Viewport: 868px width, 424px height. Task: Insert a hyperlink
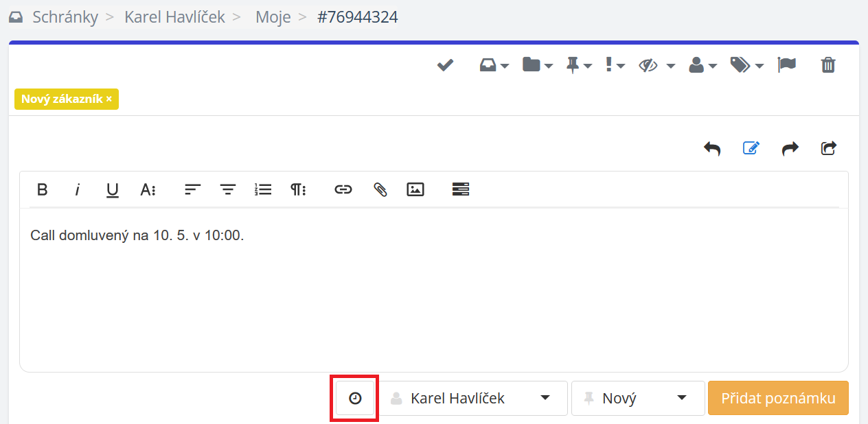343,189
